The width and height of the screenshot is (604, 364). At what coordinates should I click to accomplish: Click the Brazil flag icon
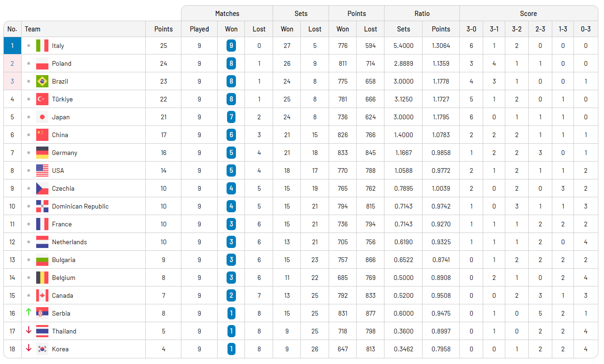point(42,81)
